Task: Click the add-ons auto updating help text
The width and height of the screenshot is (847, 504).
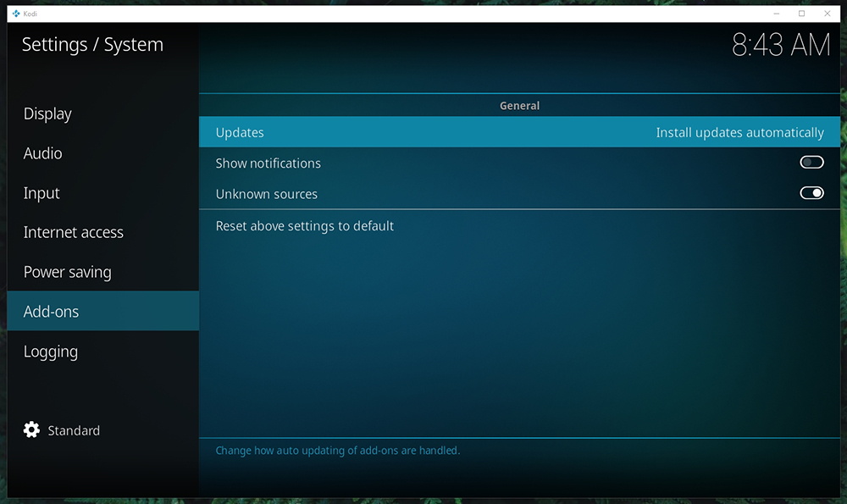Action: (338, 450)
